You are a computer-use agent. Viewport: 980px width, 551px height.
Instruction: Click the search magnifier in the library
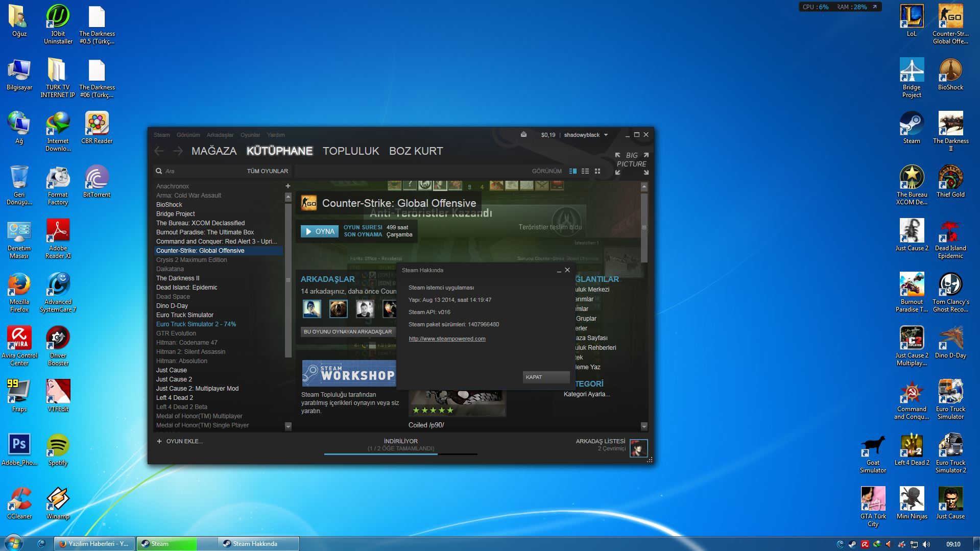(x=159, y=171)
